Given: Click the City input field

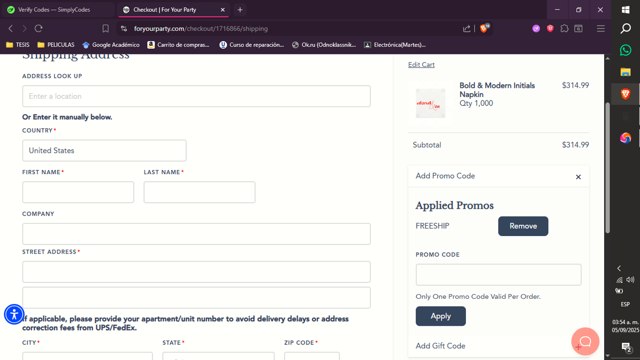Looking at the screenshot, I should pos(87,356).
